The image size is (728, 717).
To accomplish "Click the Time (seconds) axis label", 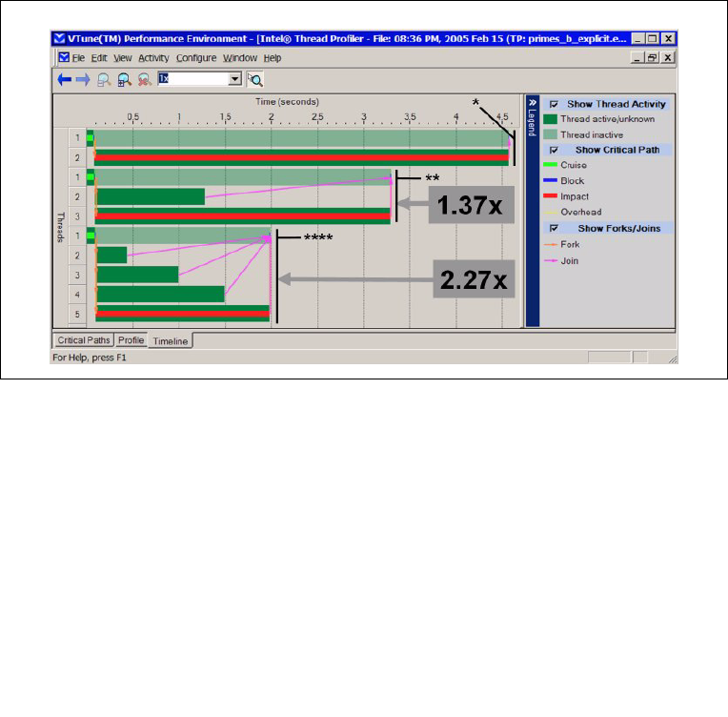I will [287, 102].
